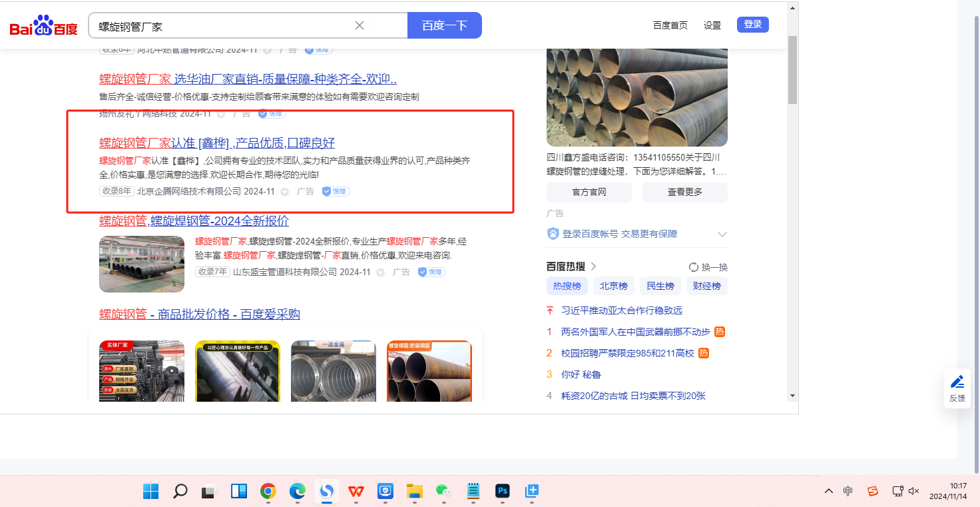Open WPS Office from the taskbar
This screenshot has height=507, width=980.
click(356, 492)
